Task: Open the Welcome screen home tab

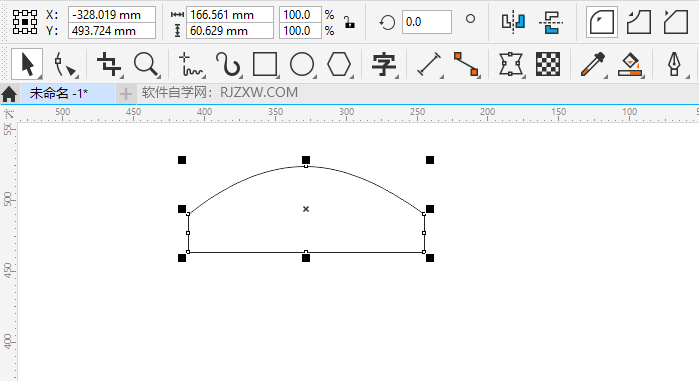Action: tap(9, 94)
